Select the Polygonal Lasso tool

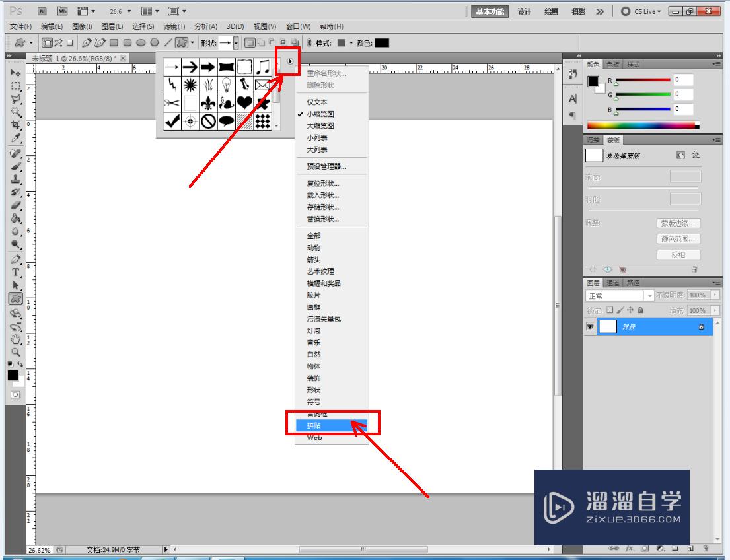(x=16, y=99)
